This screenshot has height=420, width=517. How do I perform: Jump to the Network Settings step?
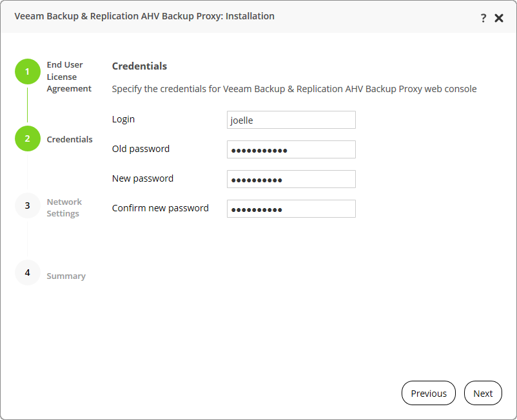64,207
